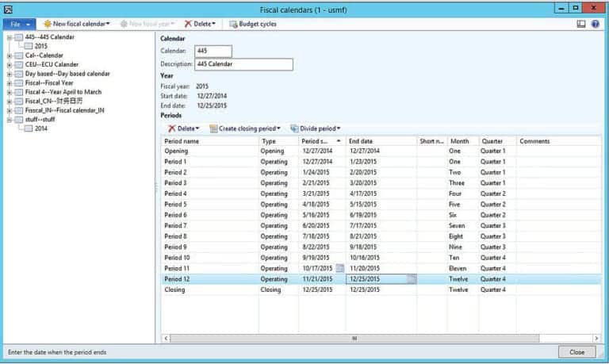Image resolution: width=609 pixels, height=364 pixels.
Task: Click the scroll right arrow
Action: [x=596, y=339]
